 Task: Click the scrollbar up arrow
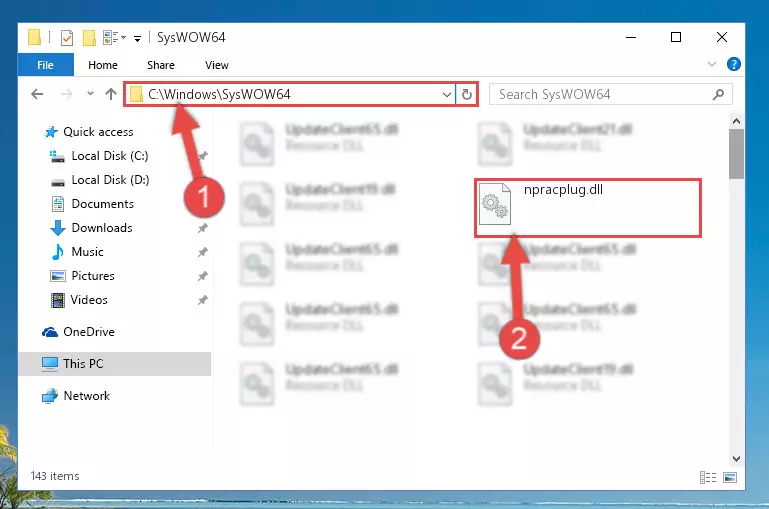click(736, 121)
